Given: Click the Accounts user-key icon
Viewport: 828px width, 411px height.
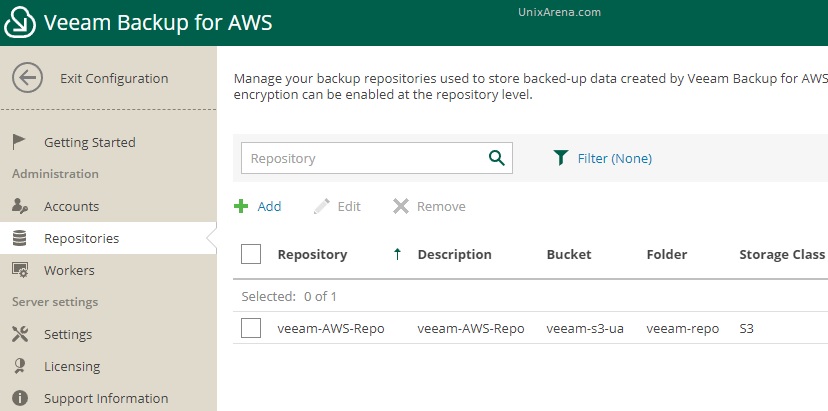Looking at the screenshot, I should coord(20,206).
